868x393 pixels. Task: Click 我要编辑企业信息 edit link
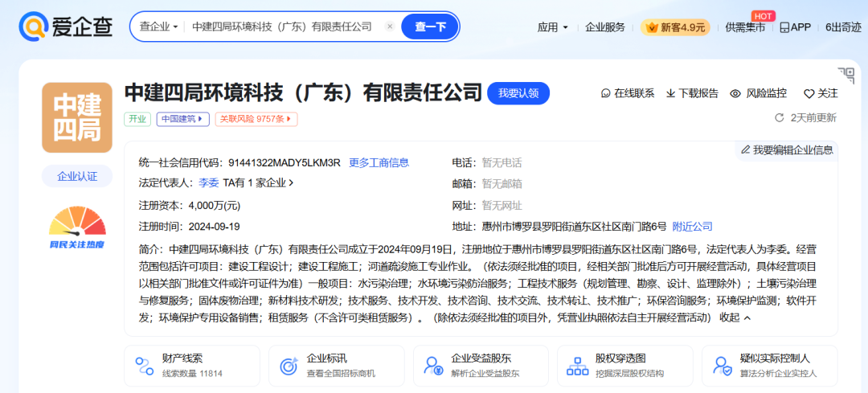click(787, 149)
